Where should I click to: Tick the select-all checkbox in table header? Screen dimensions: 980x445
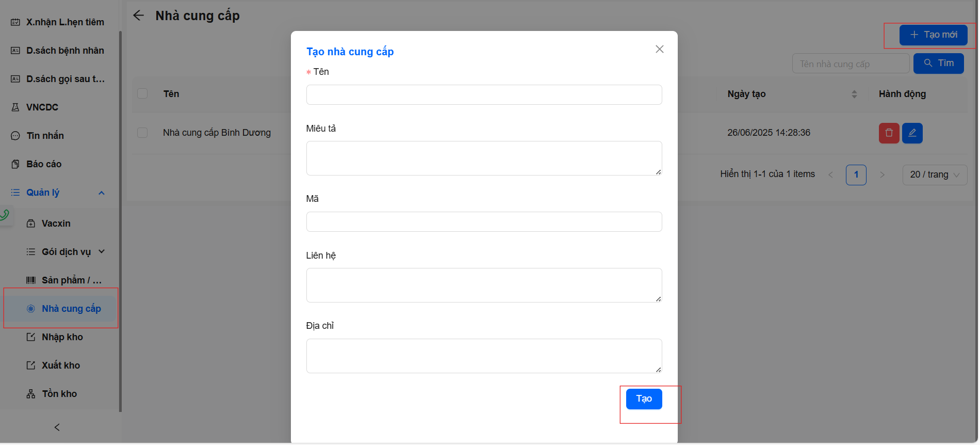point(142,93)
